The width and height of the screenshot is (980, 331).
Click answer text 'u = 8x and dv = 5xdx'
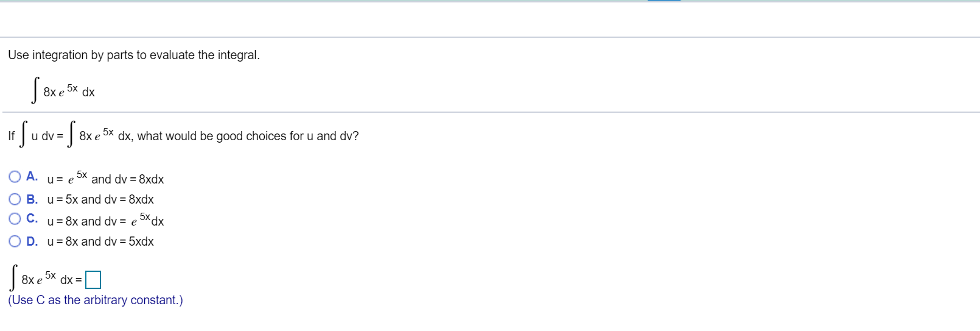tap(100, 241)
